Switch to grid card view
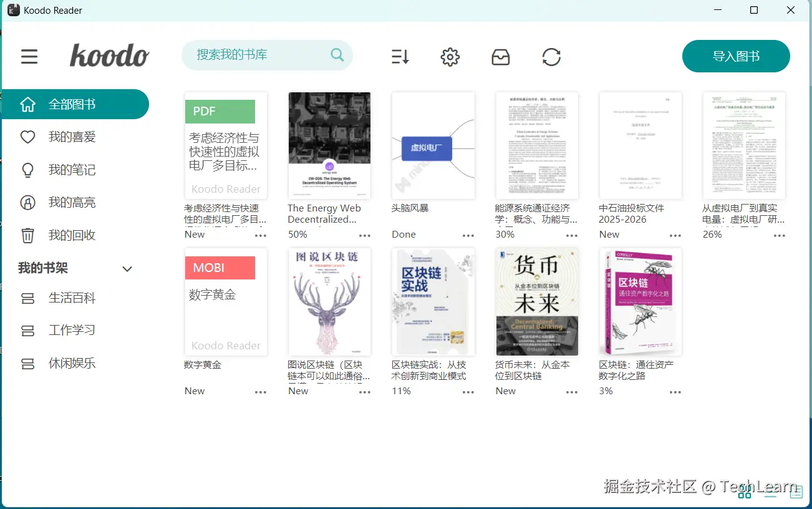 click(745, 493)
